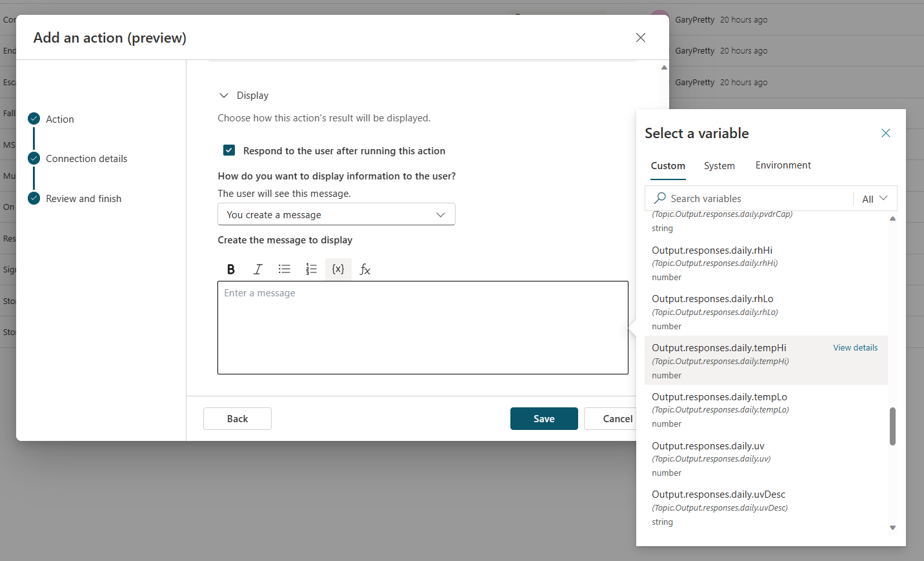Apply bold formatting in message toolbar

point(231,269)
